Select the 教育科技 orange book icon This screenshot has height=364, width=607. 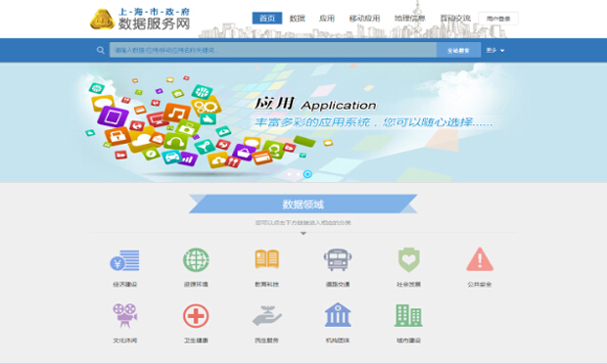266,259
